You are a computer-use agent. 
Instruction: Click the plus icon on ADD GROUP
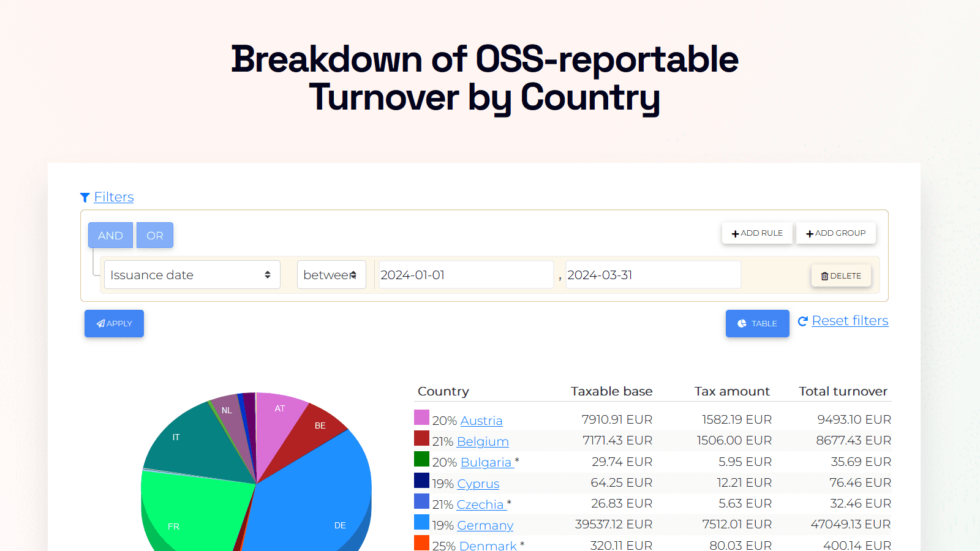810,233
